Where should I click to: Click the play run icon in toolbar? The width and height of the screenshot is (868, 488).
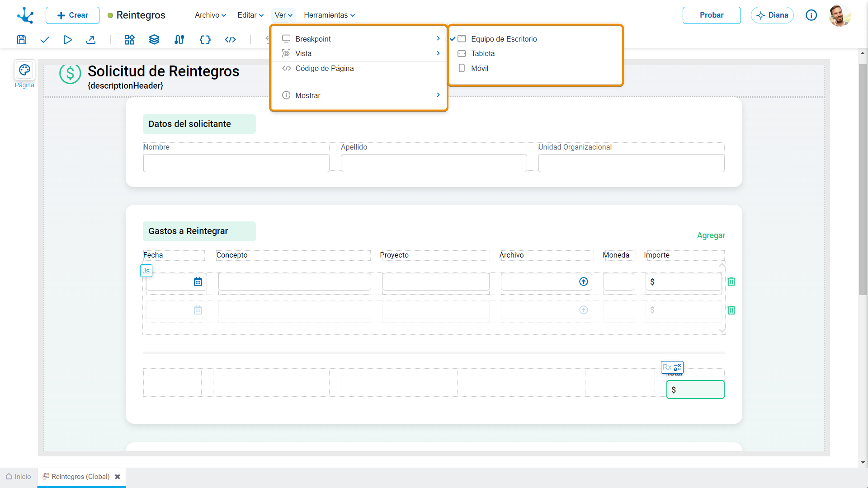coord(67,40)
